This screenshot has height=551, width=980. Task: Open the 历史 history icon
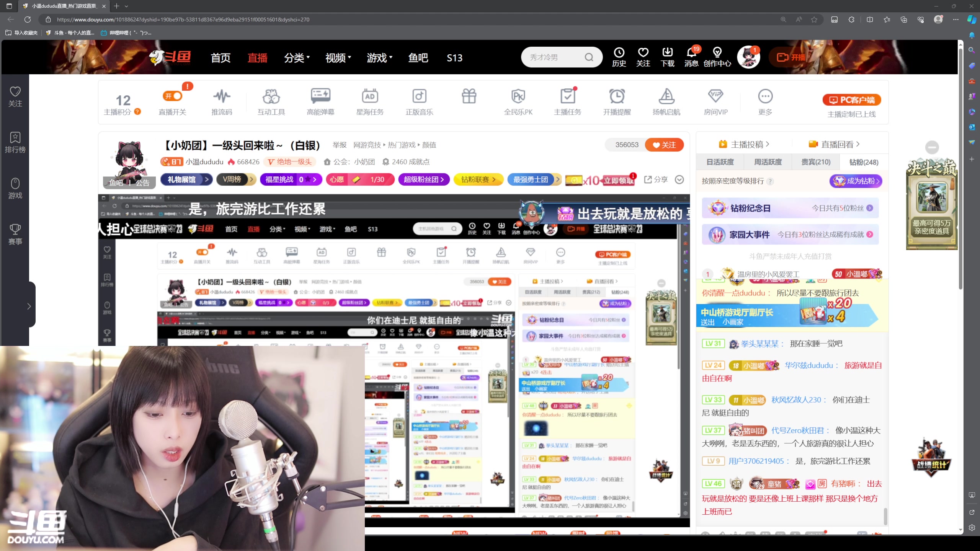coord(619,57)
